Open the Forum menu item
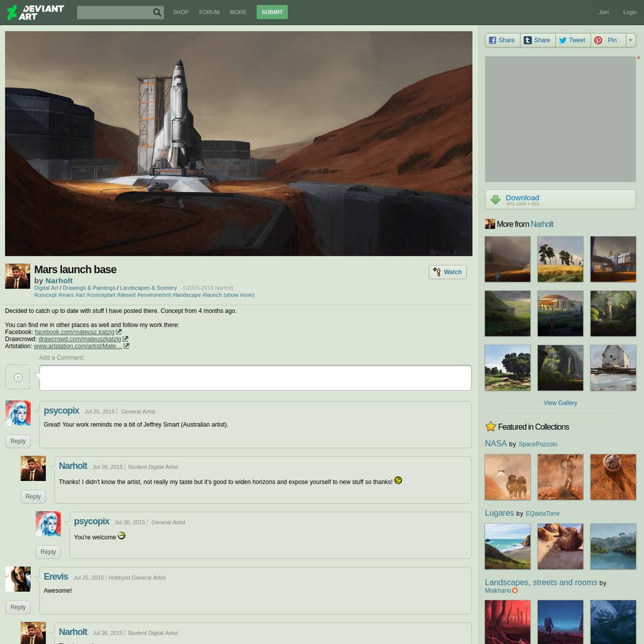 click(x=209, y=12)
